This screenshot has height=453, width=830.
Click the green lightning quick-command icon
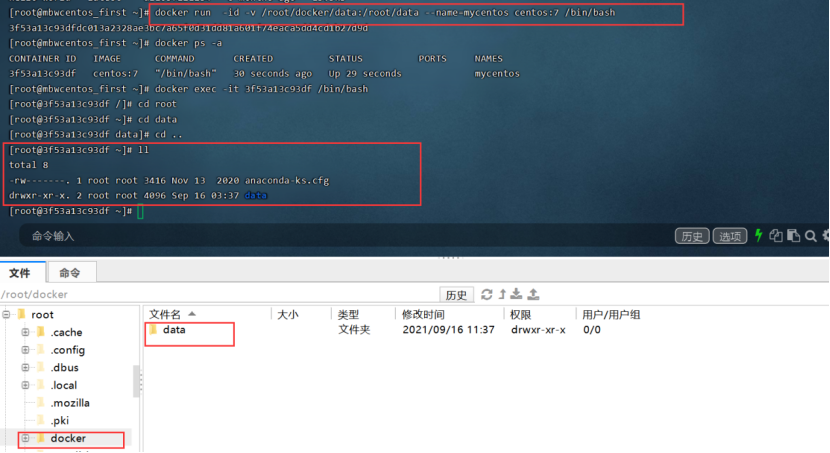(759, 235)
